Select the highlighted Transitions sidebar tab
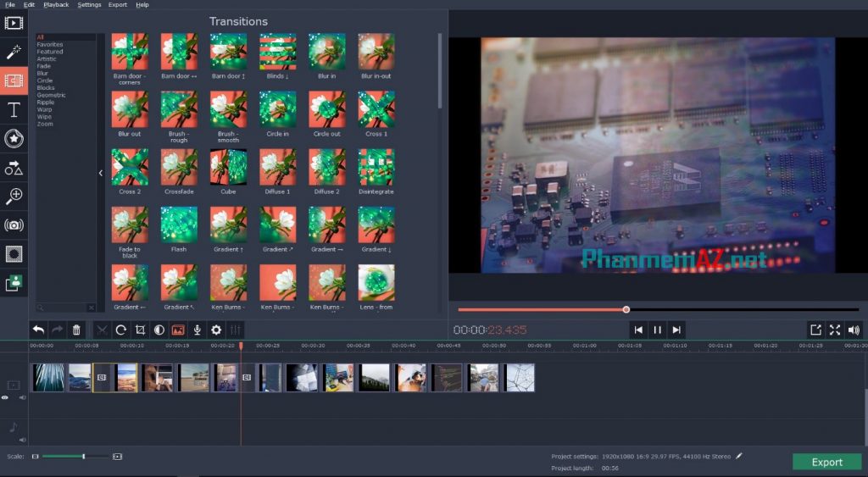Viewport: 868px width, 477px height. pyautogui.click(x=14, y=80)
